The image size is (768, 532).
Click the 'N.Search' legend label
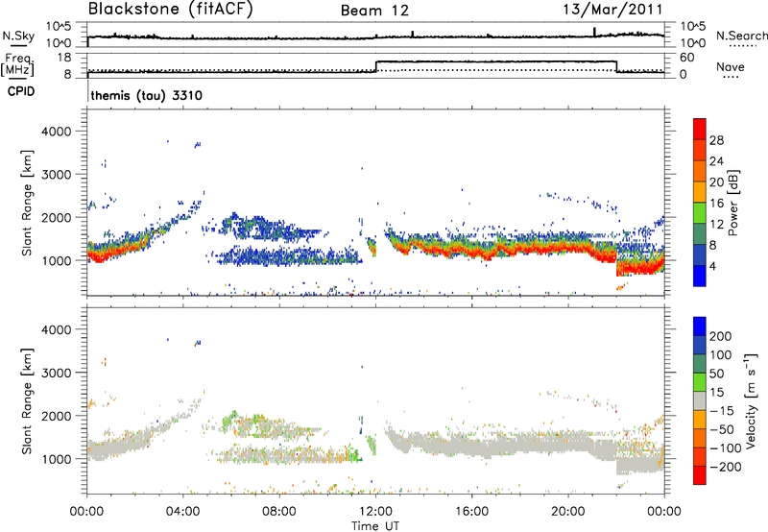741,36
